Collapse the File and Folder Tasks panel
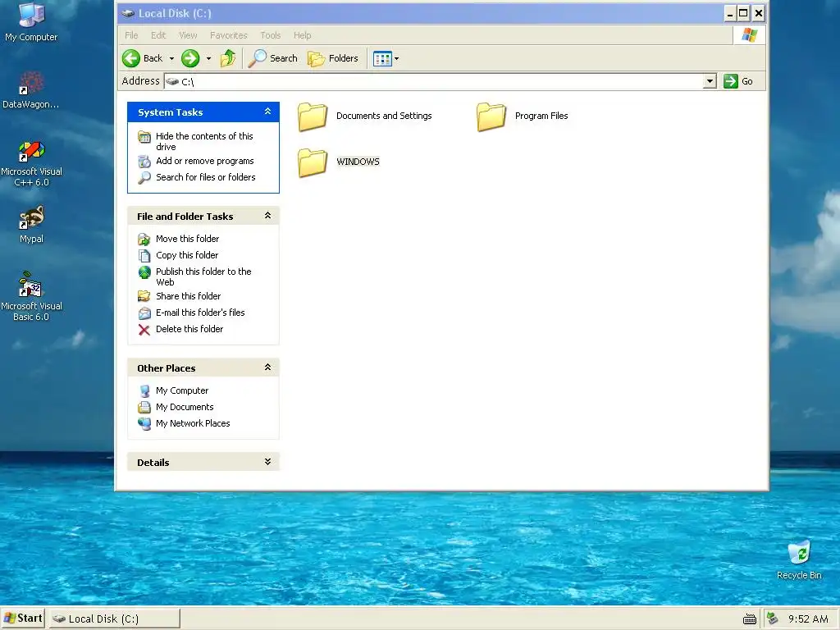The height and width of the screenshot is (630, 840). (268, 216)
